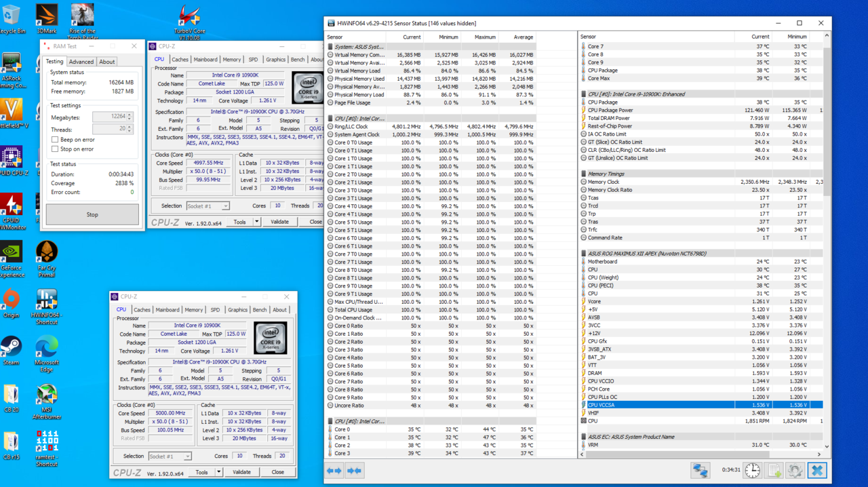Open Socket #1 selection combo in 5000.00 MHz CPU-Z
The width and height of the screenshot is (868, 487).
170,456
